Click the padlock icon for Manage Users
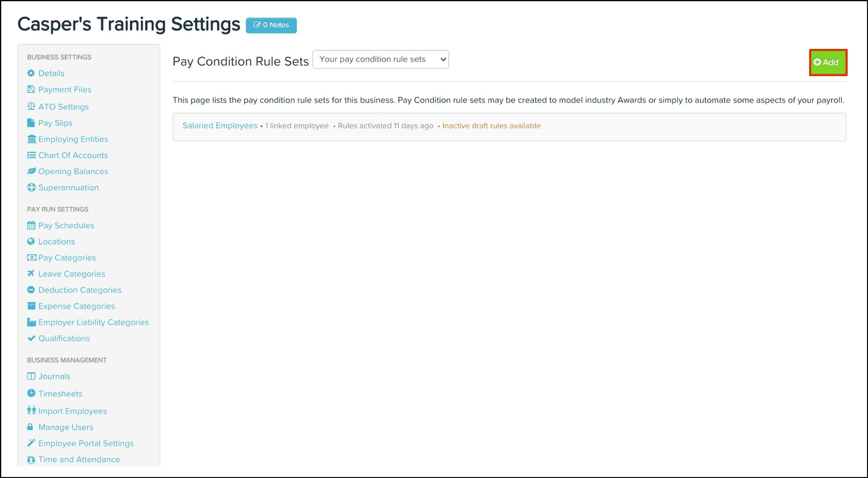The height and width of the screenshot is (478, 868). coord(30,427)
